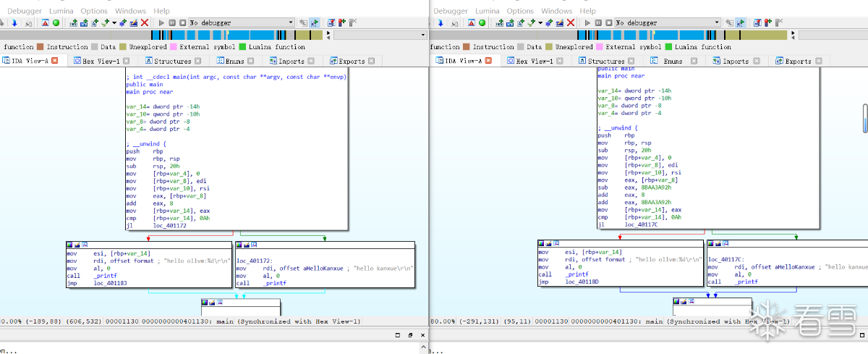The width and height of the screenshot is (868, 354).
Task: Pause process button in right window toolbar
Action: [x=598, y=23]
